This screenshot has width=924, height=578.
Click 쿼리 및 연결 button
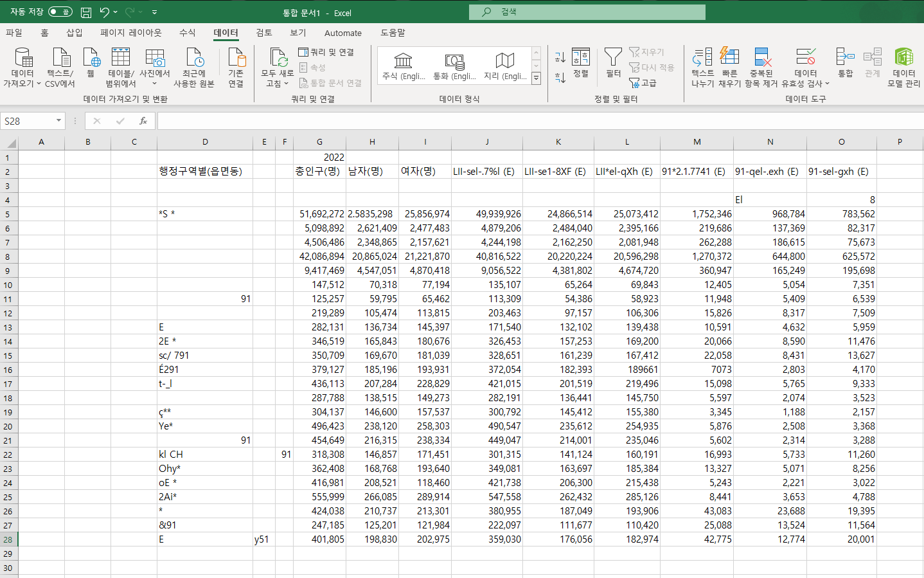click(326, 52)
